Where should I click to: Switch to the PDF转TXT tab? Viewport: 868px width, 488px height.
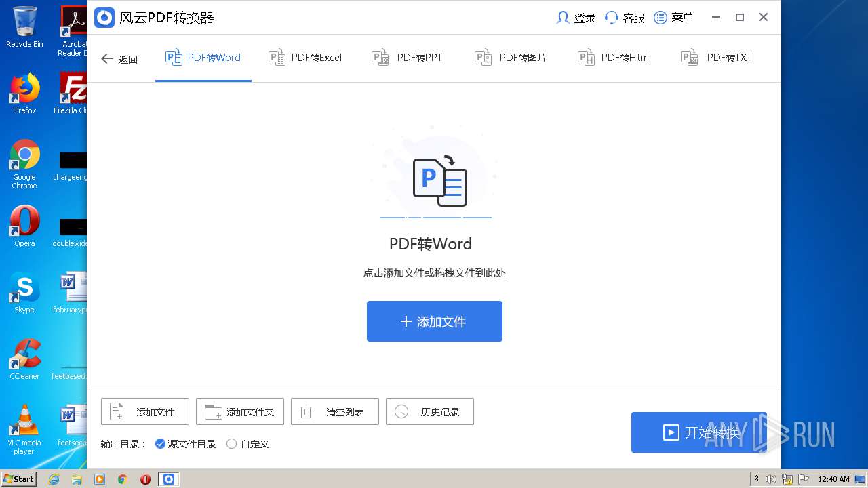(716, 58)
